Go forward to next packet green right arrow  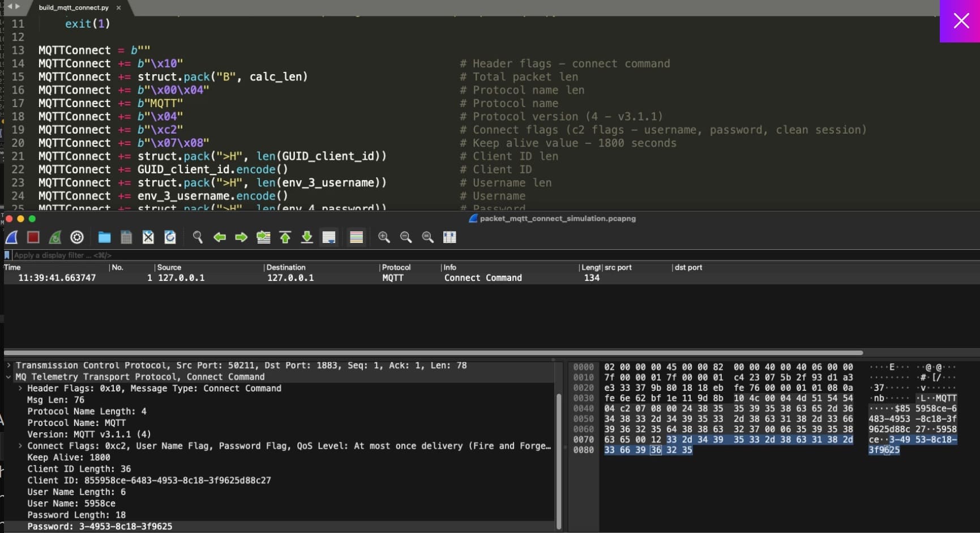(241, 237)
